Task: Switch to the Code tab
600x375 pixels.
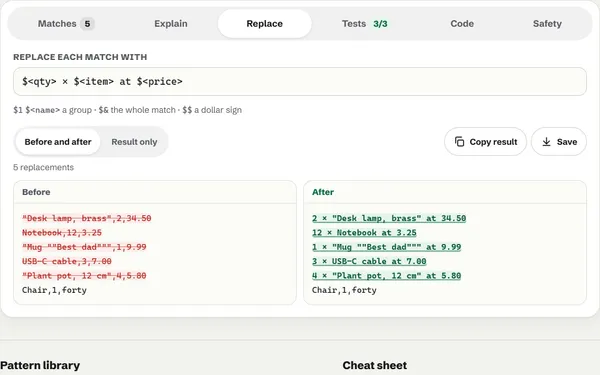Action: [x=462, y=24]
